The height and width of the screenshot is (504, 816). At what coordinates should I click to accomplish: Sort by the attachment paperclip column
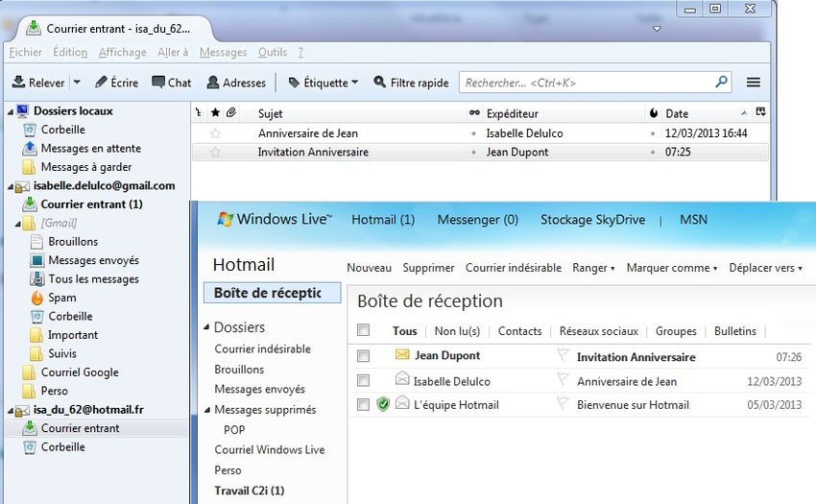231,112
